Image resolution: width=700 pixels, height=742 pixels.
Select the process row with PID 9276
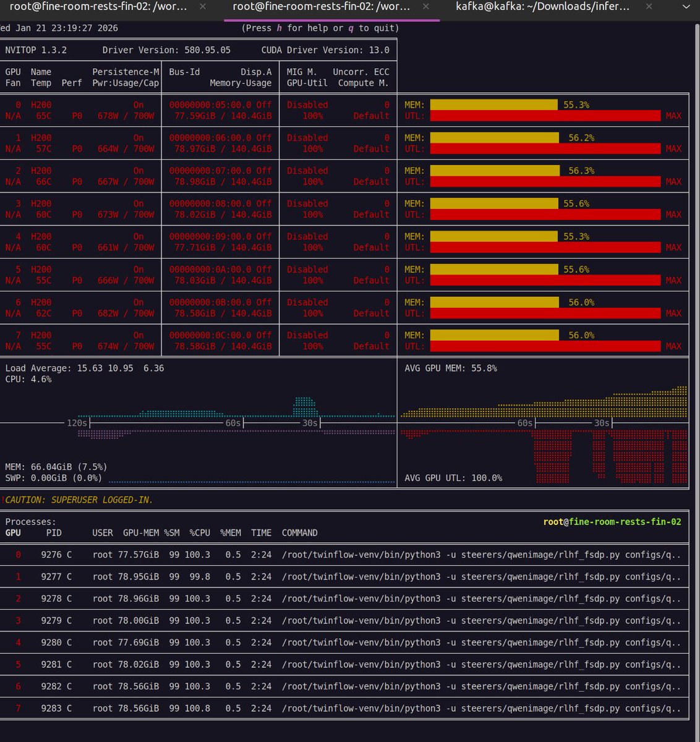pos(344,555)
